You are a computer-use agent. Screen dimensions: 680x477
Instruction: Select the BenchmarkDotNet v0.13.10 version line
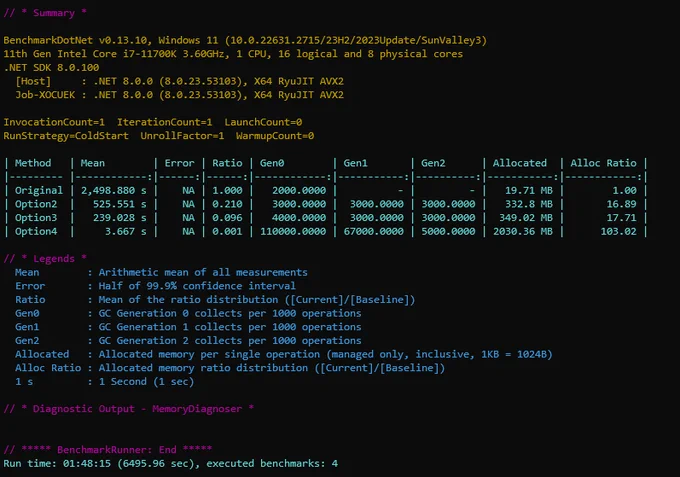(245, 40)
